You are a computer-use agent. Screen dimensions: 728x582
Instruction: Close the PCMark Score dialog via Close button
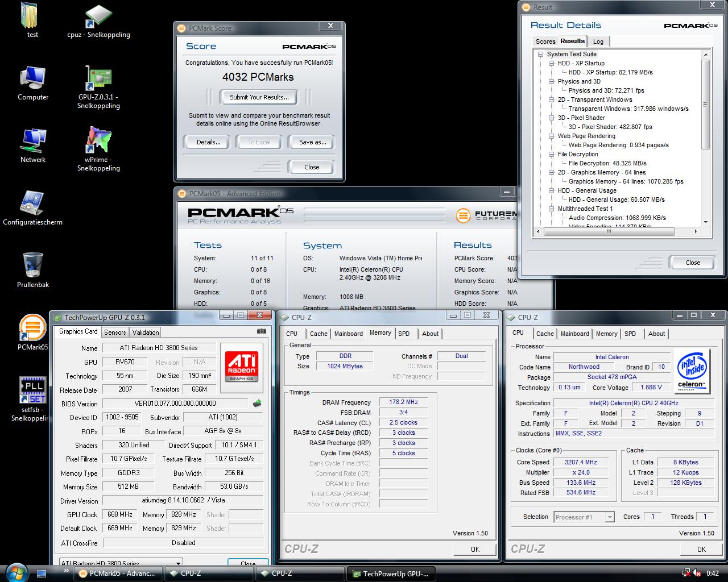coord(312,167)
